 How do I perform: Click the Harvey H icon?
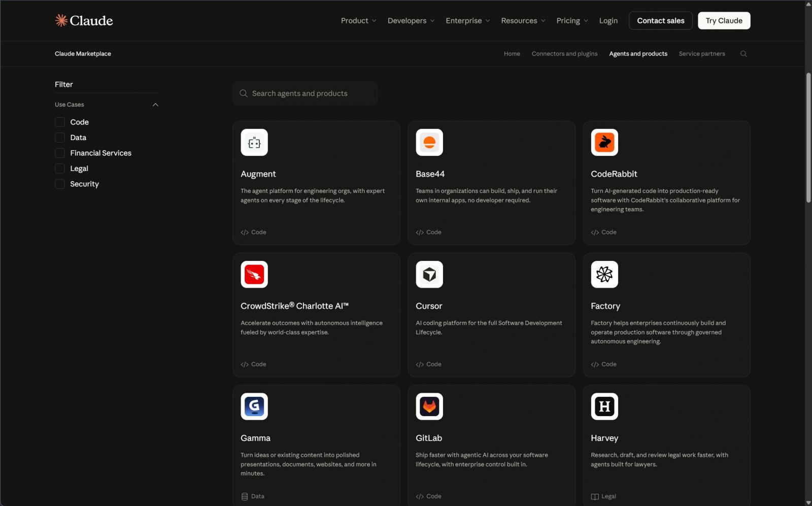coord(604,407)
